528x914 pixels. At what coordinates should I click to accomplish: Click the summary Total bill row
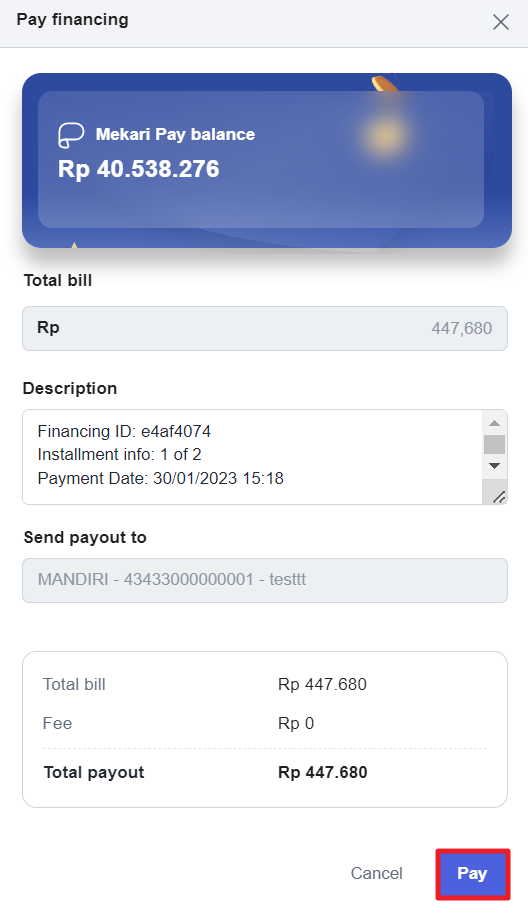(265, 684)
